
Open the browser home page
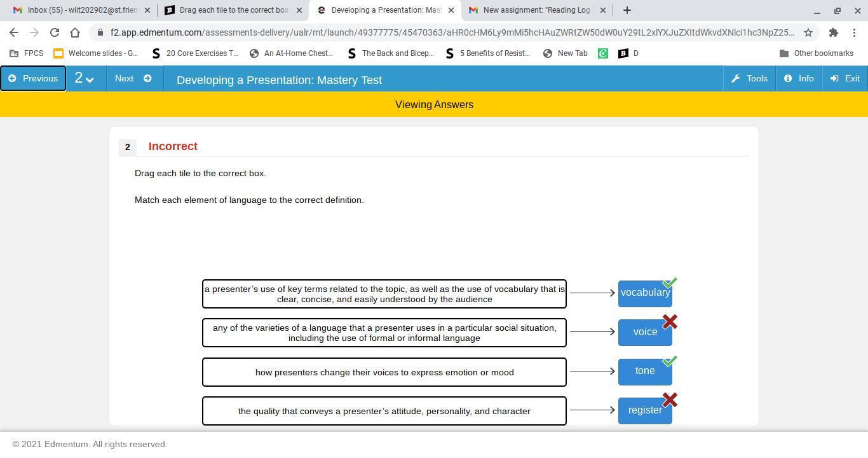[x=75, y=32]
